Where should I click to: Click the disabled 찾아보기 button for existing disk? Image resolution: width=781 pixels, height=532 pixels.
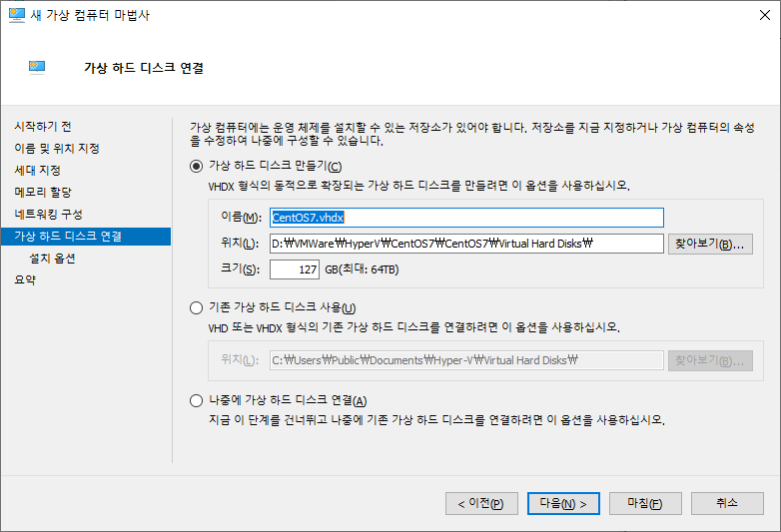coord(710,360)
